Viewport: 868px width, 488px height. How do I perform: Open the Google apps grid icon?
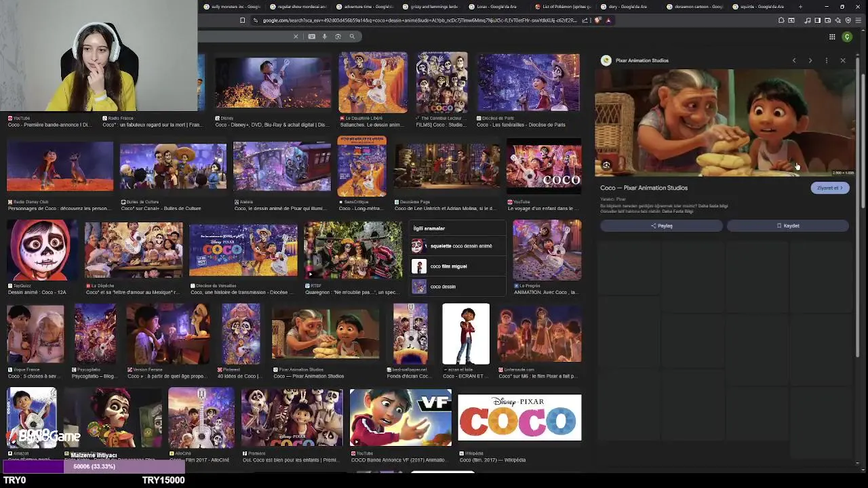(x=832, y=37)
